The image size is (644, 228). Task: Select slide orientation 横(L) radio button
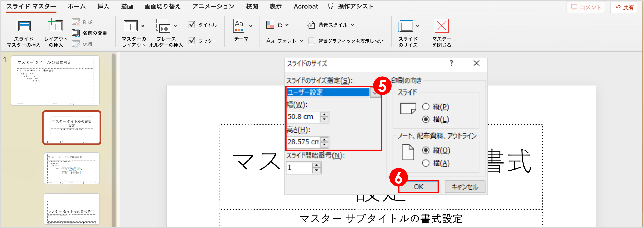coord(425,119)
